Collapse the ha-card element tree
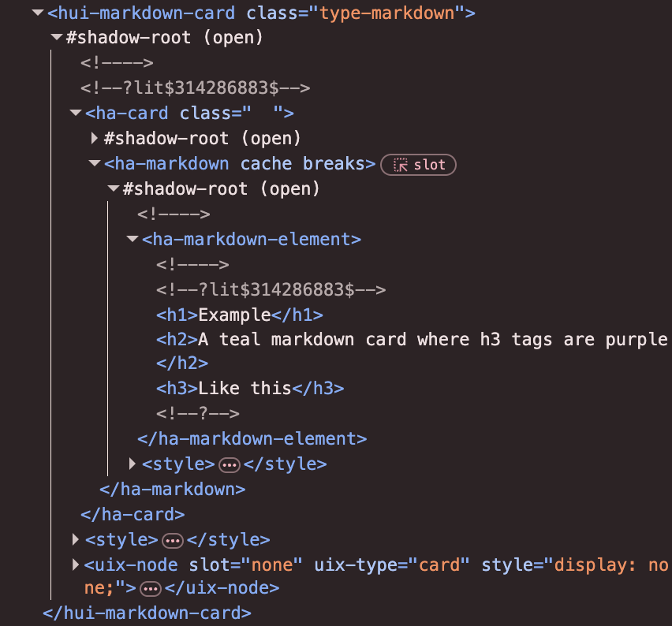The image size is (672, 626). [x=75, y=113]
